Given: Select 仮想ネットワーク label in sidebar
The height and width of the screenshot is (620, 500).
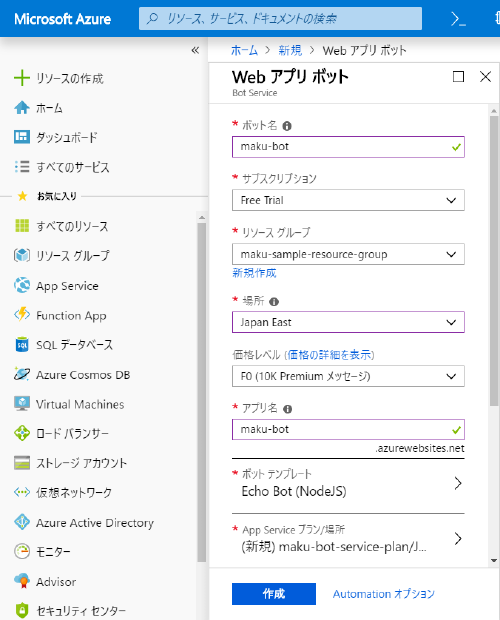Looking at the screenshot, I should click(x=74, y=493).
